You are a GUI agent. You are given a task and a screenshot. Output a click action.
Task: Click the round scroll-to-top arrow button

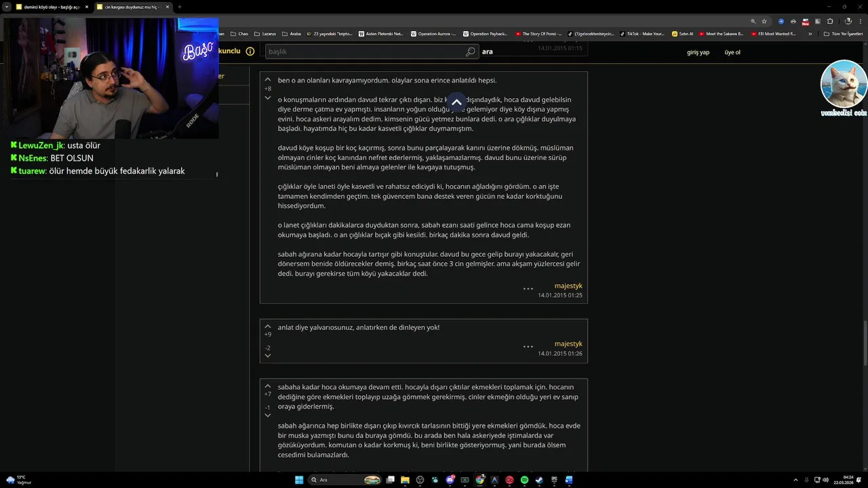456,102
